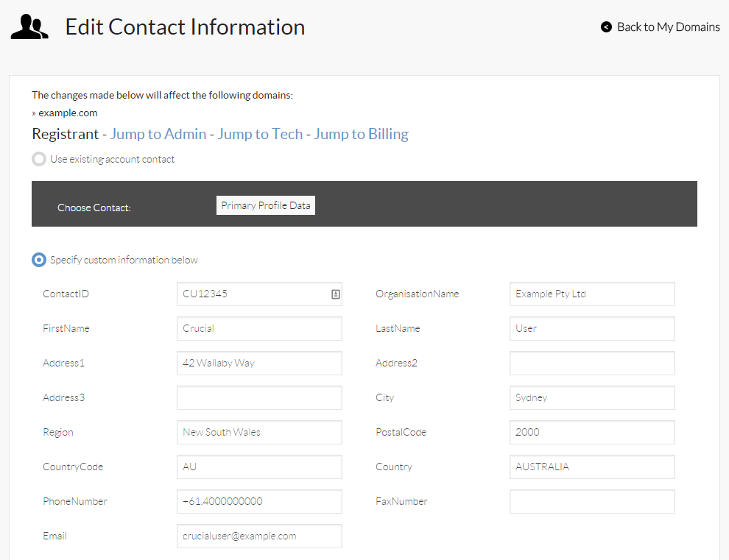Click the empty FaxNumber field
The image size is (729, 560).
592,501
